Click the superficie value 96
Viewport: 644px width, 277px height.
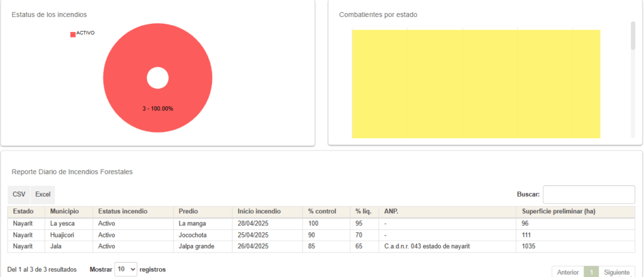click(x=525, y=224)
